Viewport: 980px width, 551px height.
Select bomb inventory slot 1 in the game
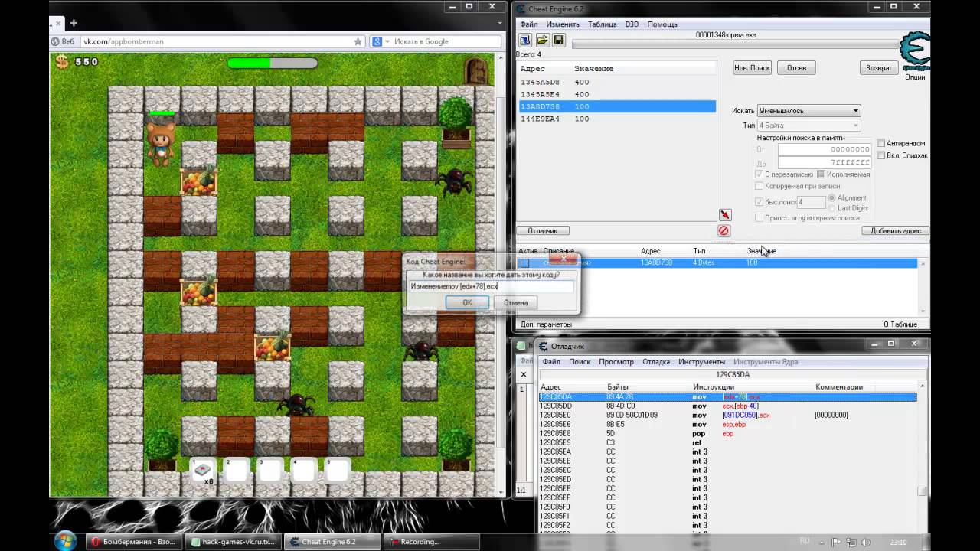coord(203,471)
